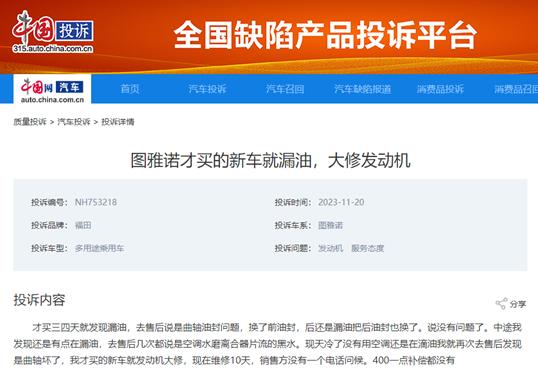
Task: Go to 质量投诉 breadcrumb link
Action: 30,122
